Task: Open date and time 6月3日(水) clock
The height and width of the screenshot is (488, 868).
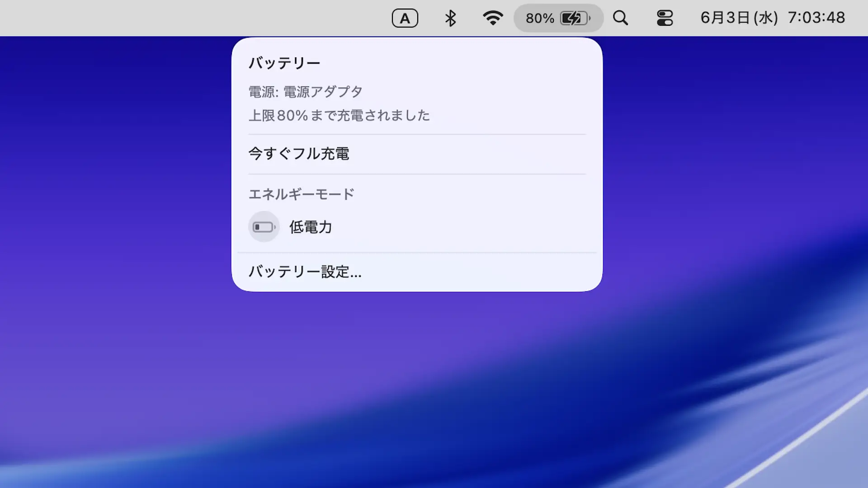Action: (773, 18)
